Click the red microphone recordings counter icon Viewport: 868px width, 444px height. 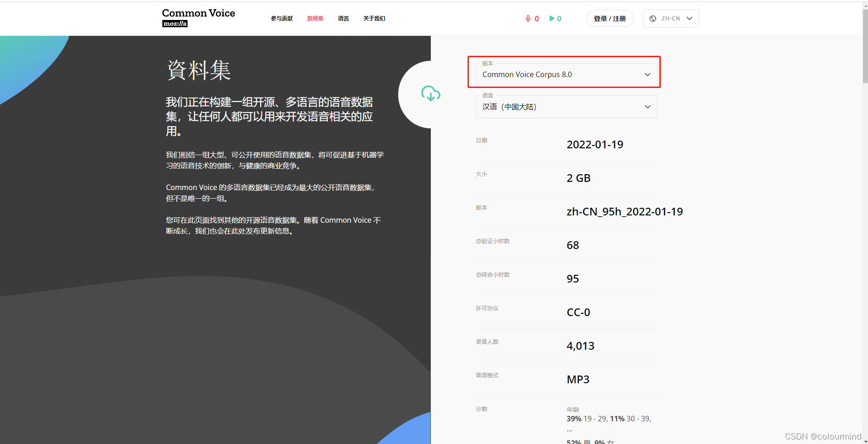click(528, 19)
